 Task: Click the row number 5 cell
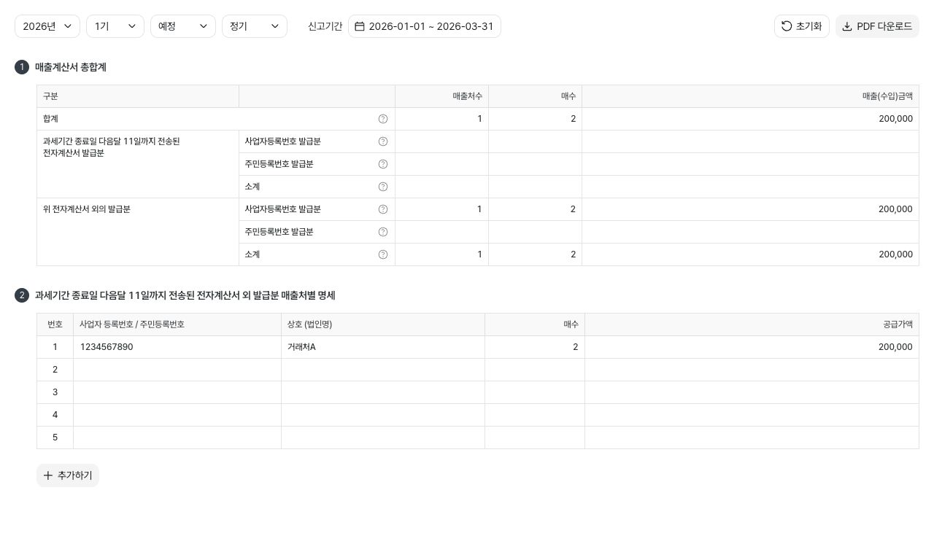pyautogui.click(x=55, y=437)
